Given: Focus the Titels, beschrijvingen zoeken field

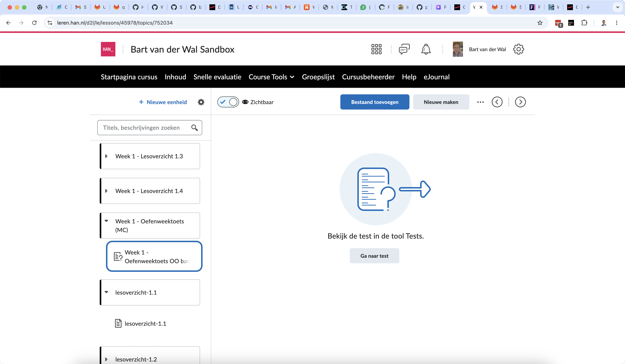Looking at the screenshot, I should tap(150, 128).
